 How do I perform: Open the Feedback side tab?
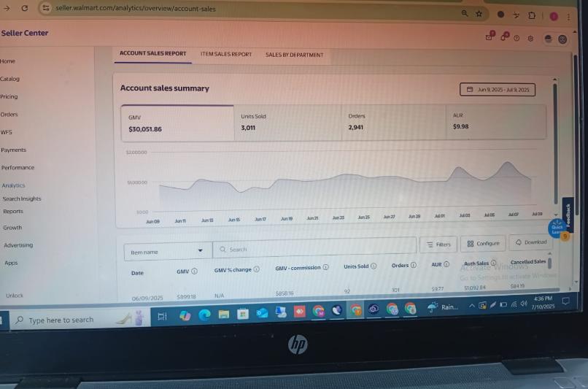pyautogui.click(x=568, y=215)
